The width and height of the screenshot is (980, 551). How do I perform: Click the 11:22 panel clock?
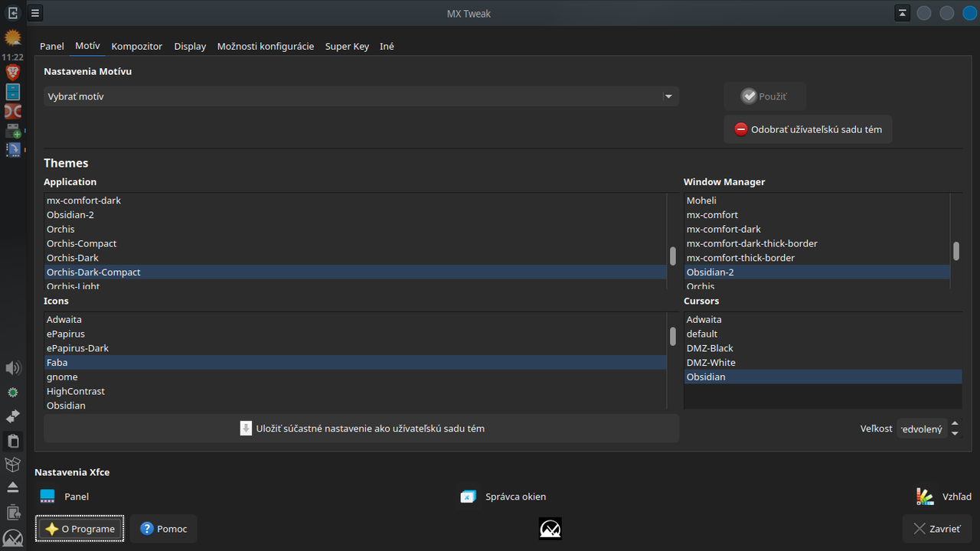point(12,57)
